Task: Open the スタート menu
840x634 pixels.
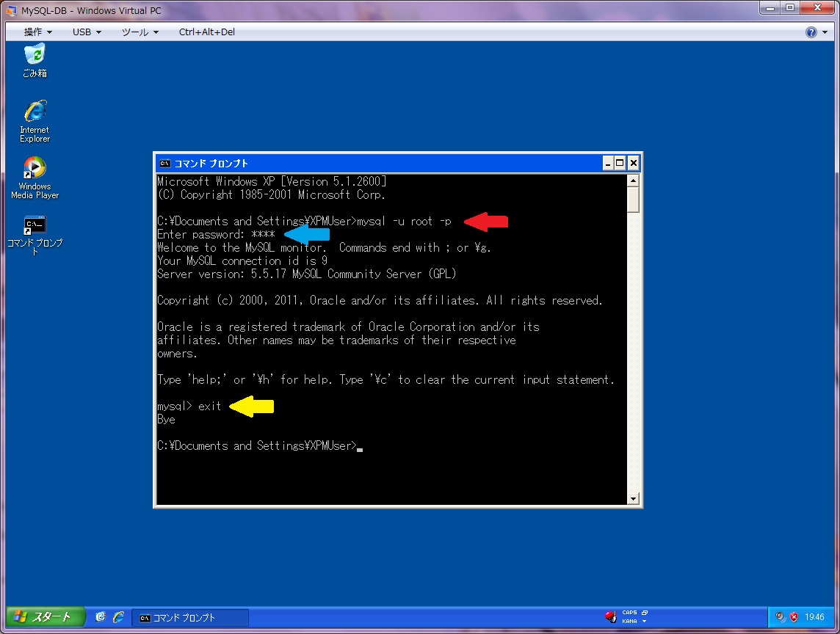Action: point(46,617)
